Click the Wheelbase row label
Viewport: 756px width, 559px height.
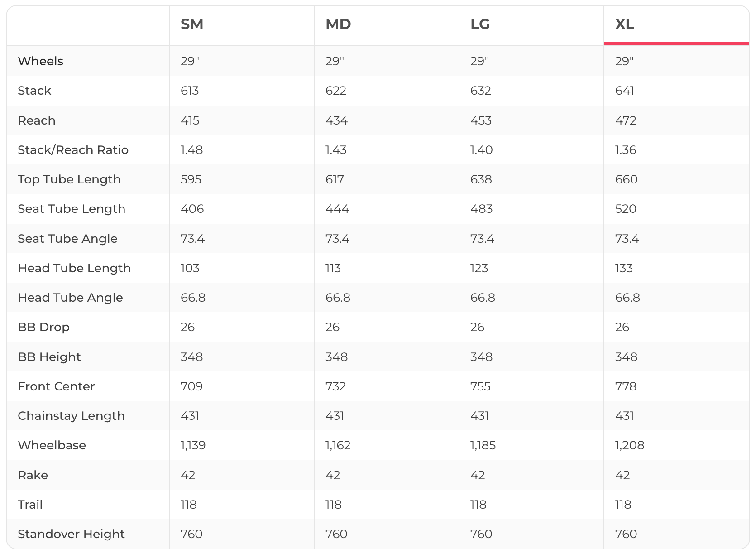click(x=52, y=445)
